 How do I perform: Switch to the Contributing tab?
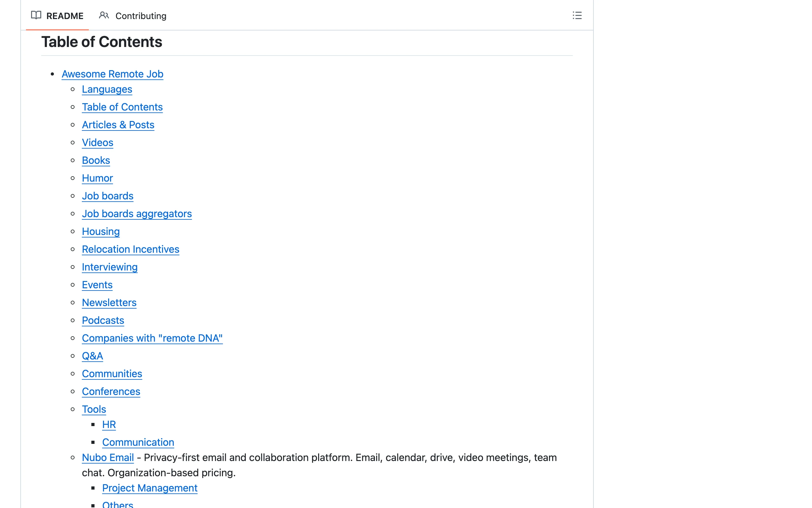click(133, 16)
